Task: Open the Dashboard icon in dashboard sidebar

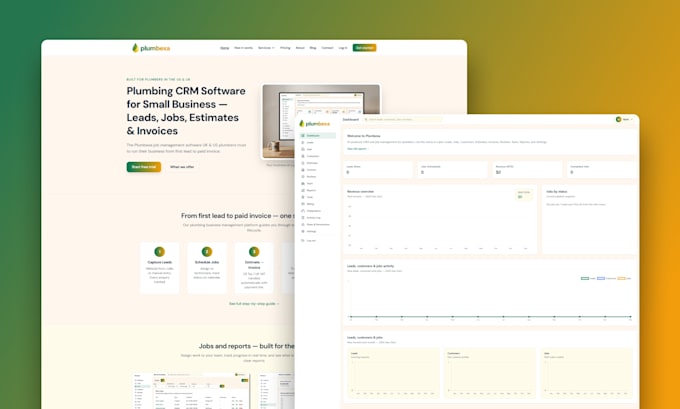Action: 303,136
